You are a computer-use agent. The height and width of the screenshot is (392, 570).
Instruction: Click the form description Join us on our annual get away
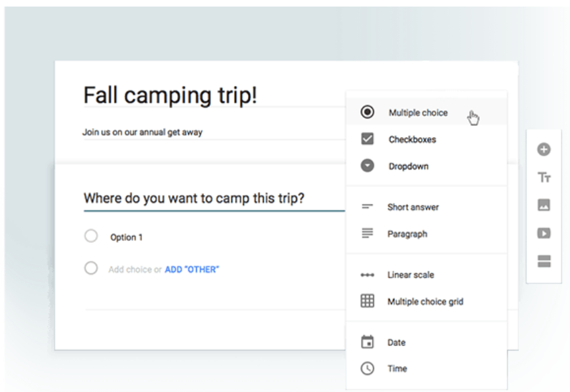pyautogui.click(x=144, y=132)
